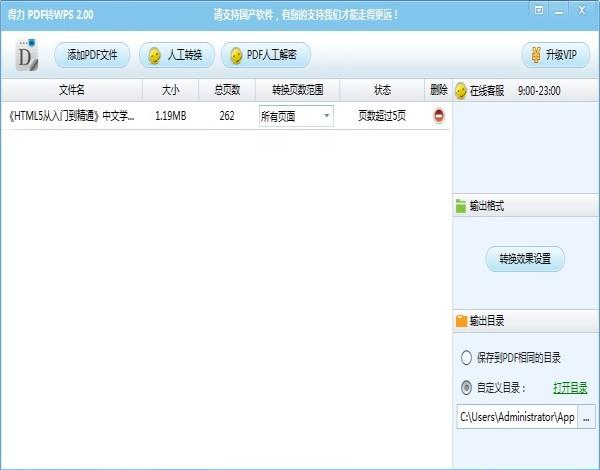Click the 页数超过5页 status text
This screenshot has height=470, width=600.
click(x=382, y=116)
